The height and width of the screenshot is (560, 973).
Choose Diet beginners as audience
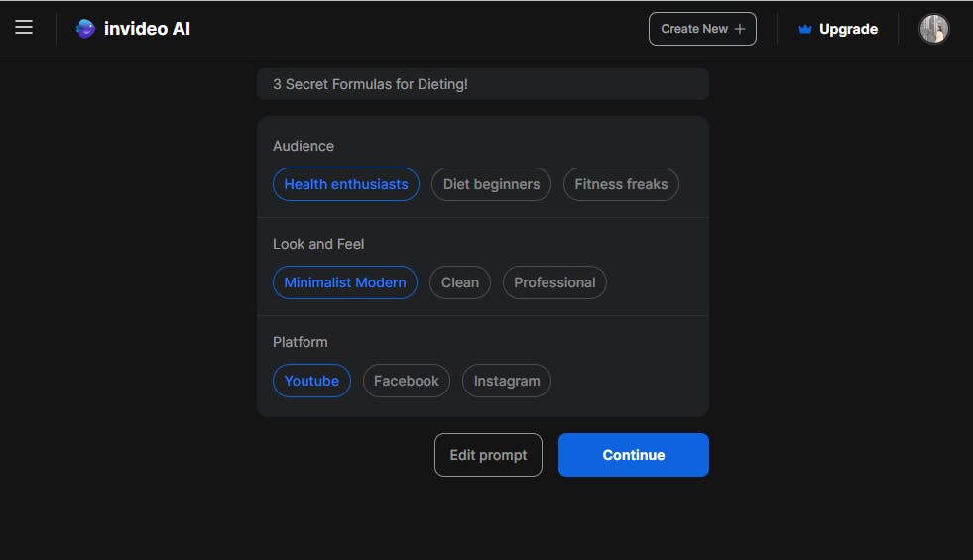(491, 184)
